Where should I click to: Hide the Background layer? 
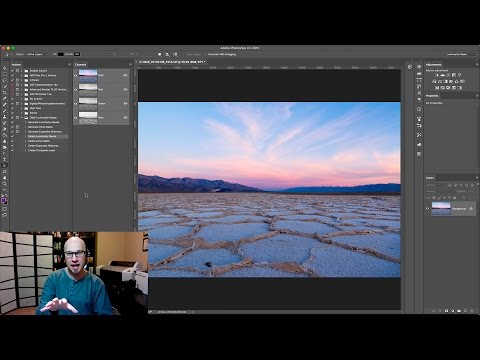pyautogui.click(x=428, y=209)
